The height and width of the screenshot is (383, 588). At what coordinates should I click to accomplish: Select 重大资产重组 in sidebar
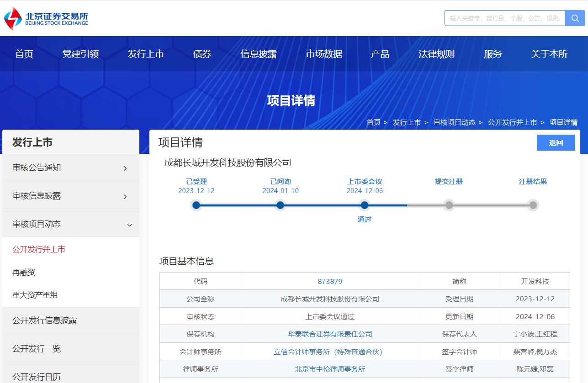[35, 295]
